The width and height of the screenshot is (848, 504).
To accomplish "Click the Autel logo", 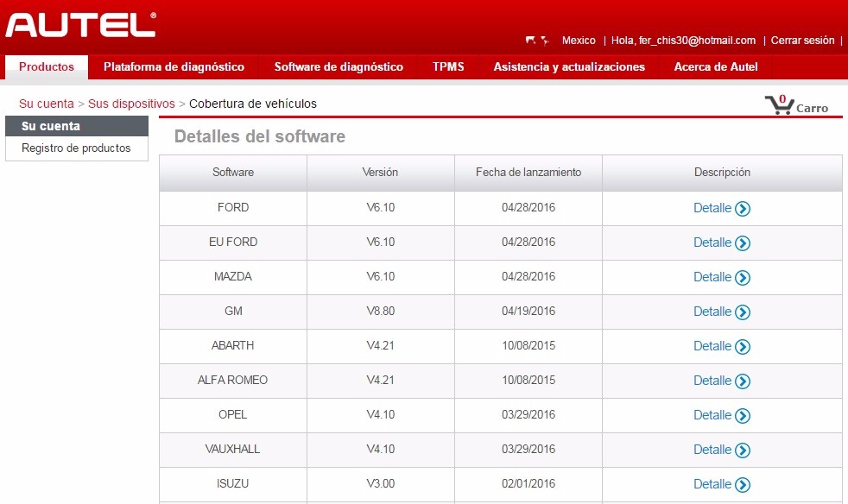I will pyautogui.click(x=80, y=24).
